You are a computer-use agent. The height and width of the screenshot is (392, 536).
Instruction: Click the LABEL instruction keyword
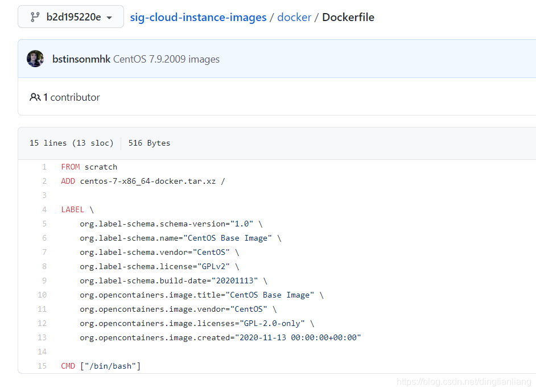coord(72,209)
